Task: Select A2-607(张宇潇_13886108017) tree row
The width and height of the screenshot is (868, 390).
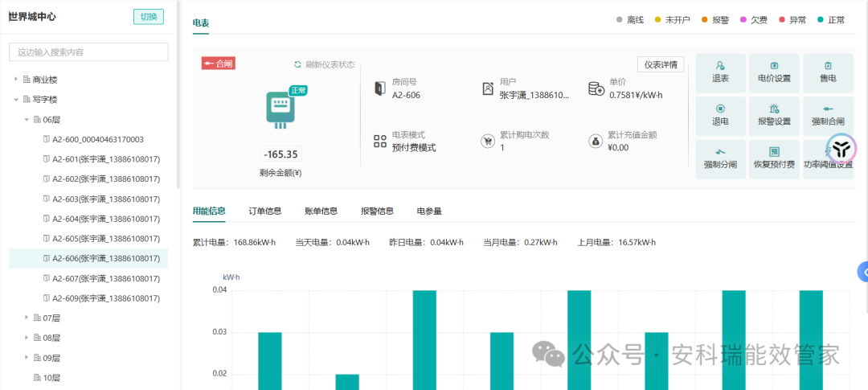Action: (x=88, y=278)
